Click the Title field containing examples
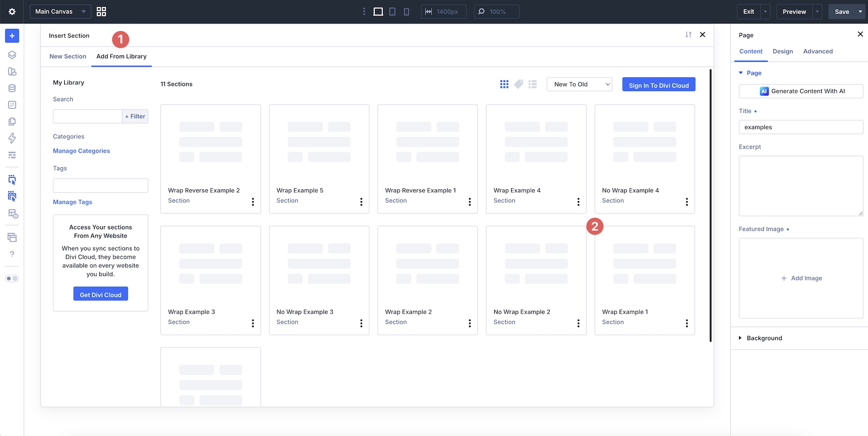Screen dimensions: 868x436 [801, 127]
